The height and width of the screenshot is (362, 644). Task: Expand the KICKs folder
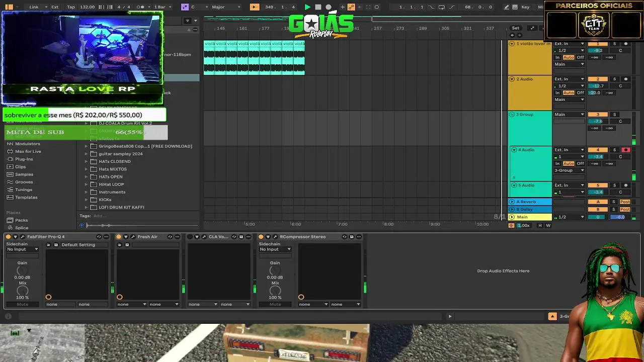(x=86, y=200)
